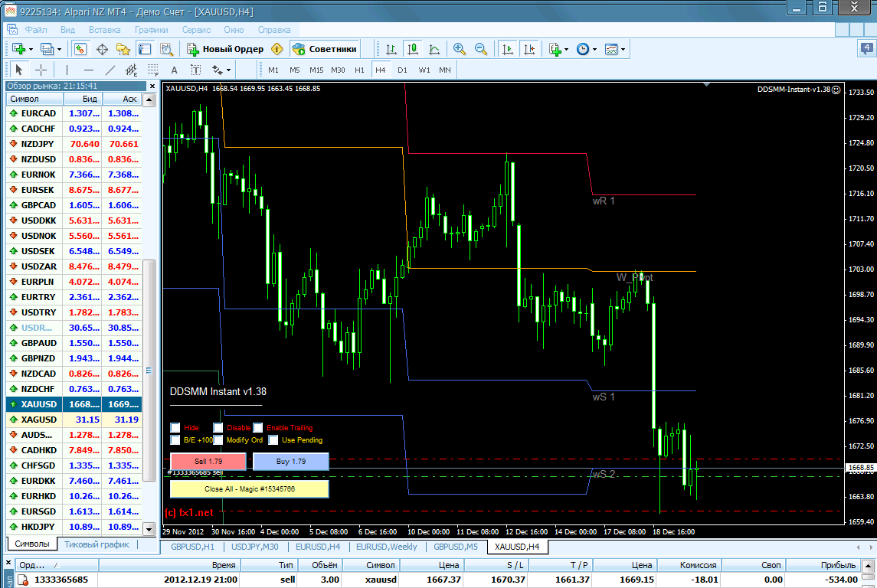This screenshot has width=877, height=588.
Task: Expand the Periodicity dropdown arrow
Action: pos(594,49)
